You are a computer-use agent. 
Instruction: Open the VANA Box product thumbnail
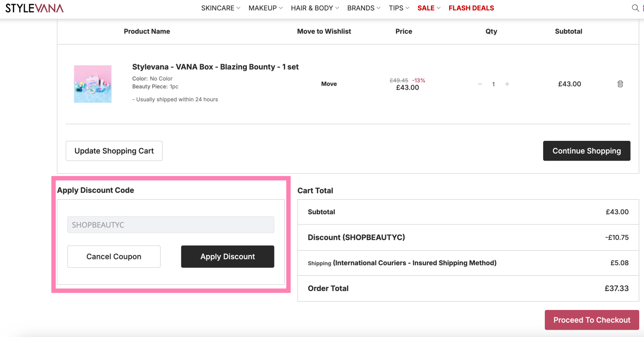pos(93,84)
